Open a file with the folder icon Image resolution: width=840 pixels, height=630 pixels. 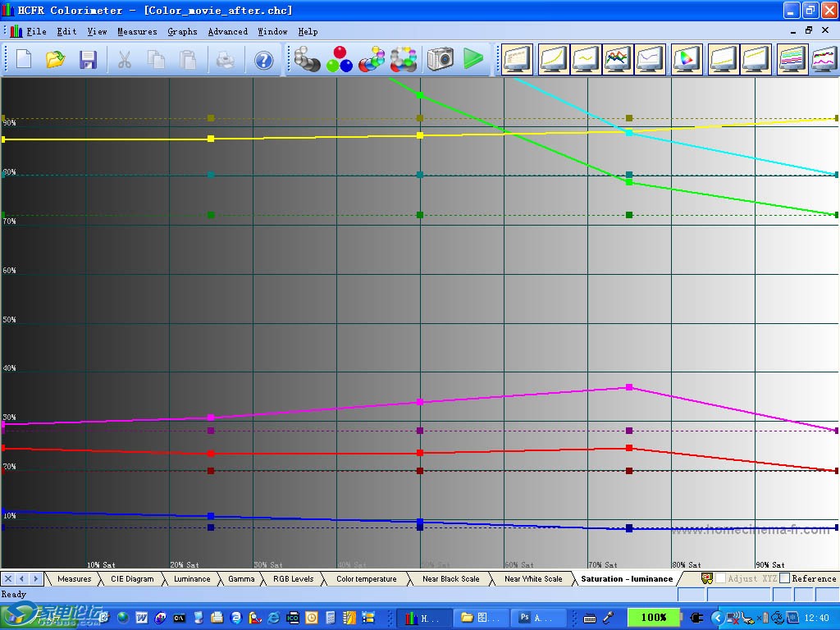pos(55,60)
